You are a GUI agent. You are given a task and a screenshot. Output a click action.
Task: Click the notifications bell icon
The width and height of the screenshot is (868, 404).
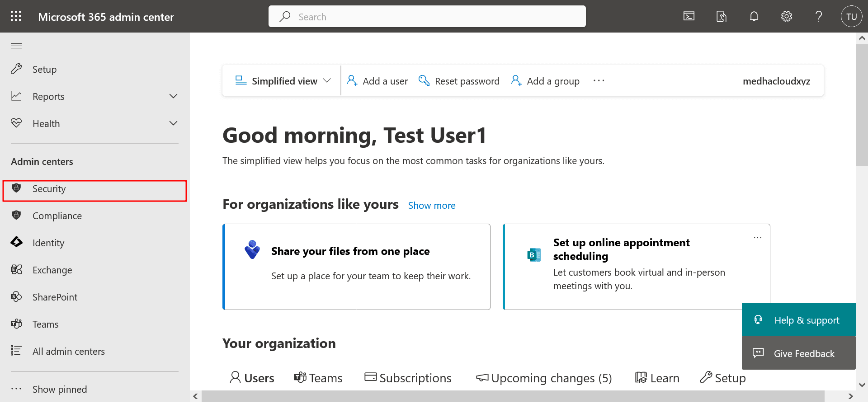754,17
